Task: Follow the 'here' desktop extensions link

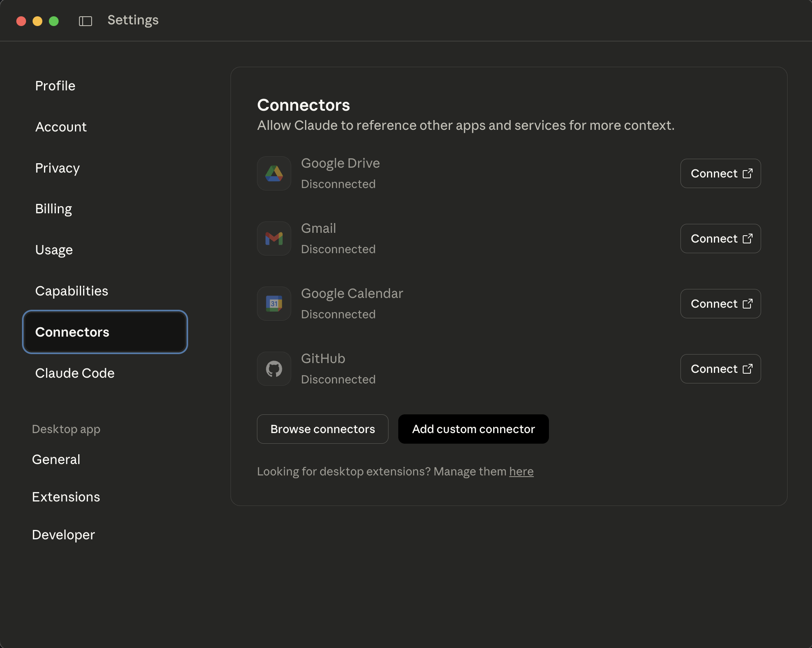Action: pyautogui.click(x=521, y=471)
